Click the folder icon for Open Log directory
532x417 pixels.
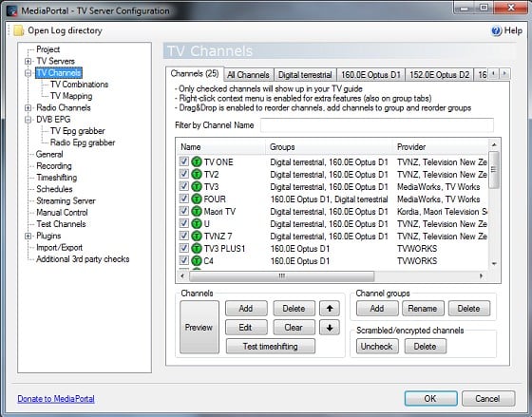[x=19, y=30]
